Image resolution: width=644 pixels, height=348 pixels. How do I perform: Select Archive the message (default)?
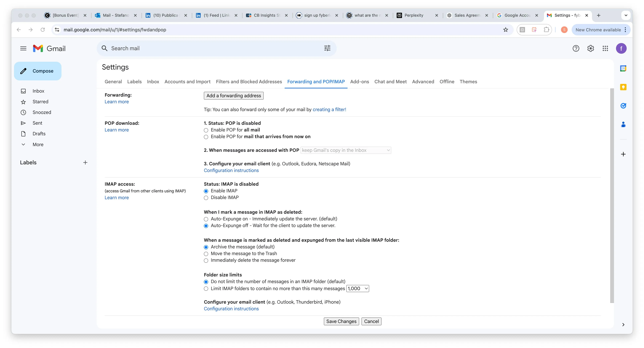point(206,247)
